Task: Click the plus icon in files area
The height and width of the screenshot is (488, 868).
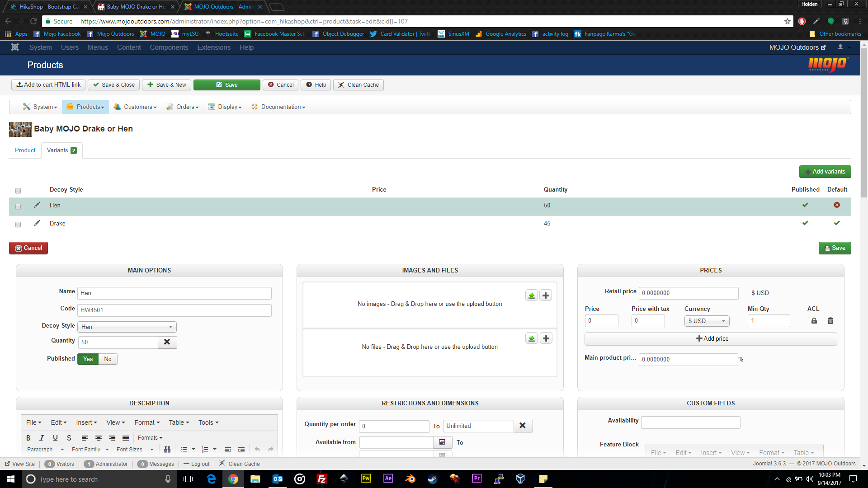Action: point(546,338)
